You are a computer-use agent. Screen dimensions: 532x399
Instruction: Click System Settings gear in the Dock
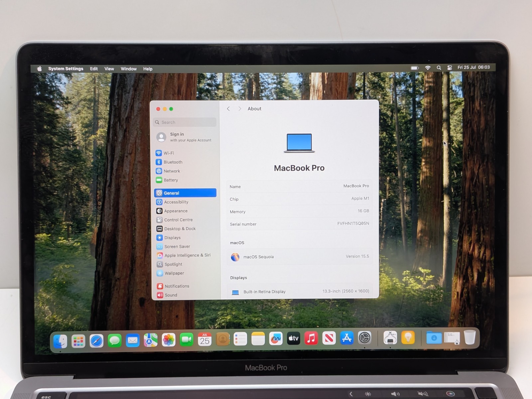click(x=364, y=338)
